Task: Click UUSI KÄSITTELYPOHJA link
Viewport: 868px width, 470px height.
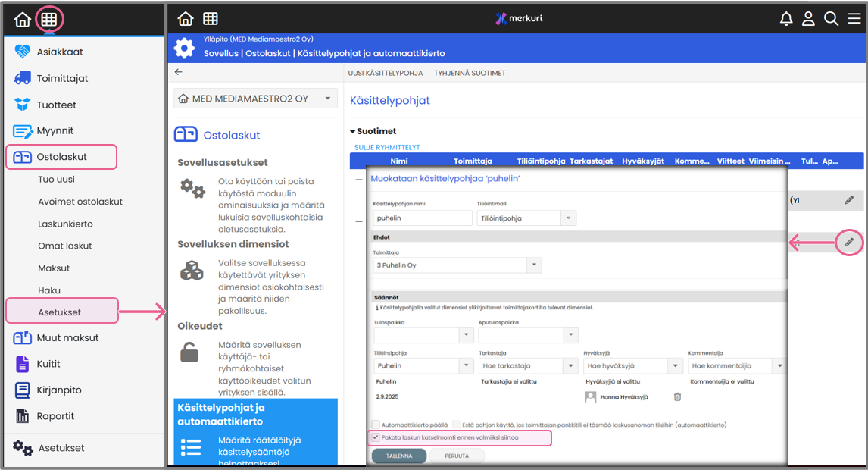Action: pos(385,73)
